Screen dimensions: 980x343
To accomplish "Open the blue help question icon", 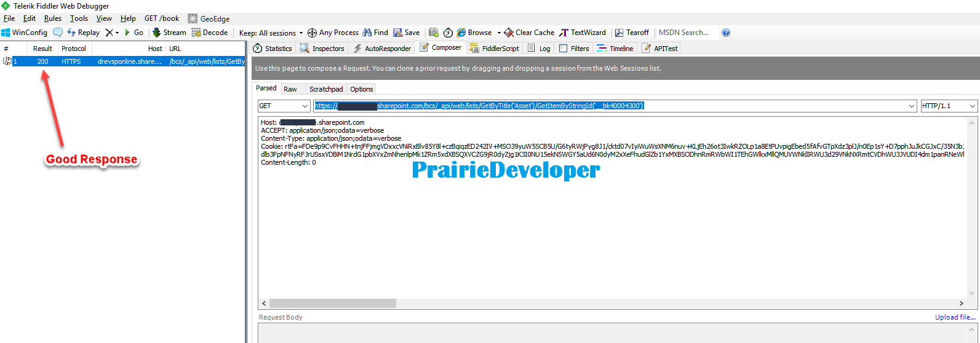I will pos(726,33).
